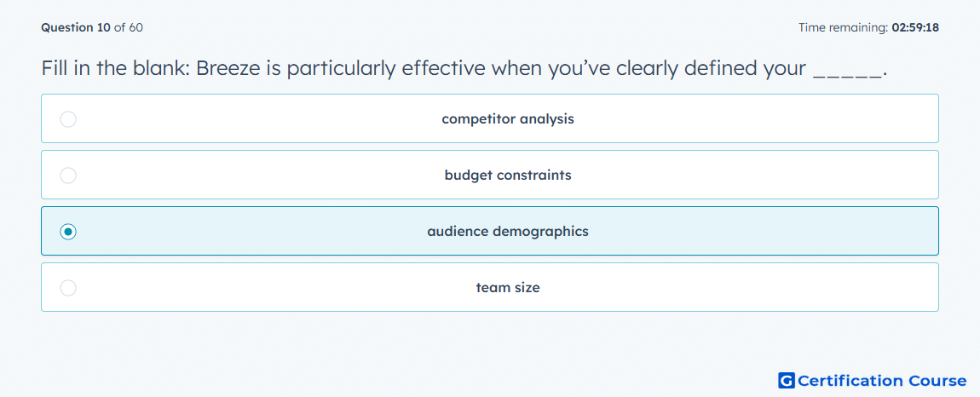Click the word "Breeze" in the question
This screenshot has width=980, height=397.
tap(227, 68)
